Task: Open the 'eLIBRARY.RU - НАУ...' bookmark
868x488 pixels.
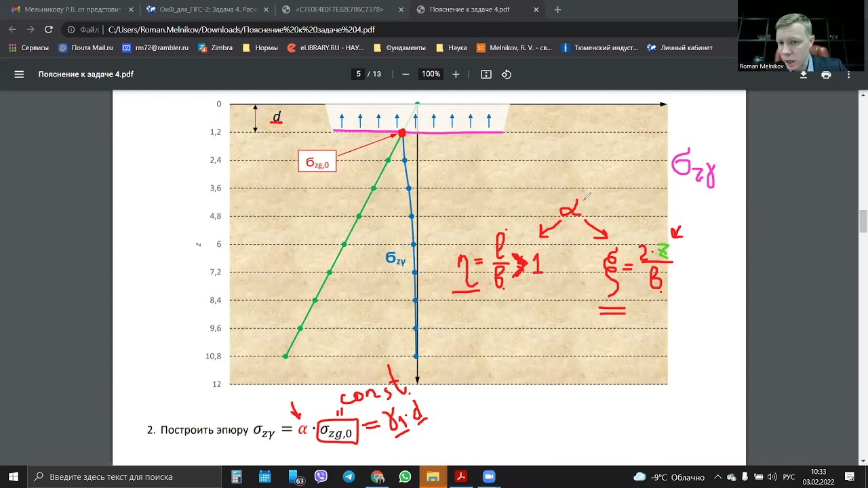Action: coord(325,48)
